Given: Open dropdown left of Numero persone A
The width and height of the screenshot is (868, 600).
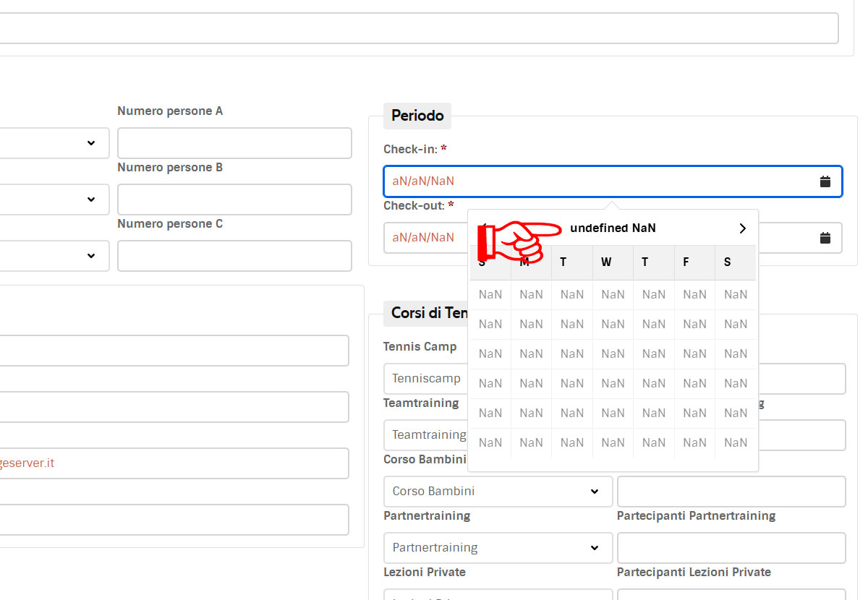Looking at the screenshot, I should point(54,143).
